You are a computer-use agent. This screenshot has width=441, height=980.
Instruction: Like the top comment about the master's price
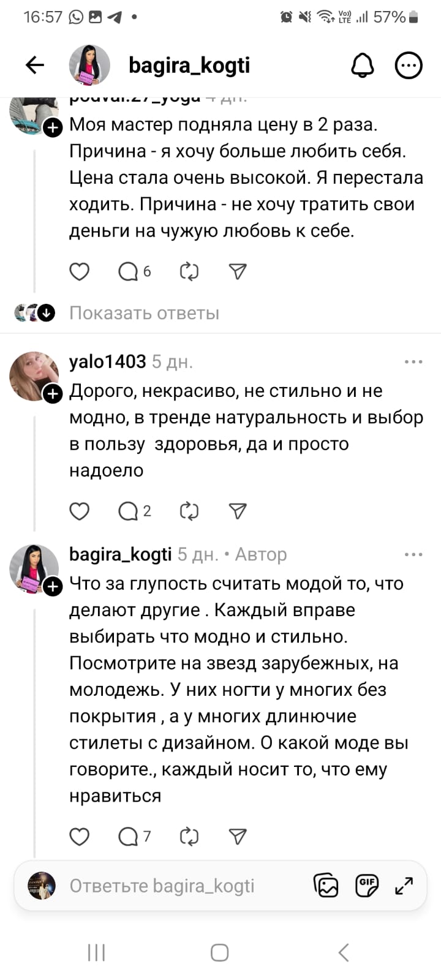pyautogui.click(x=80, y=271)
